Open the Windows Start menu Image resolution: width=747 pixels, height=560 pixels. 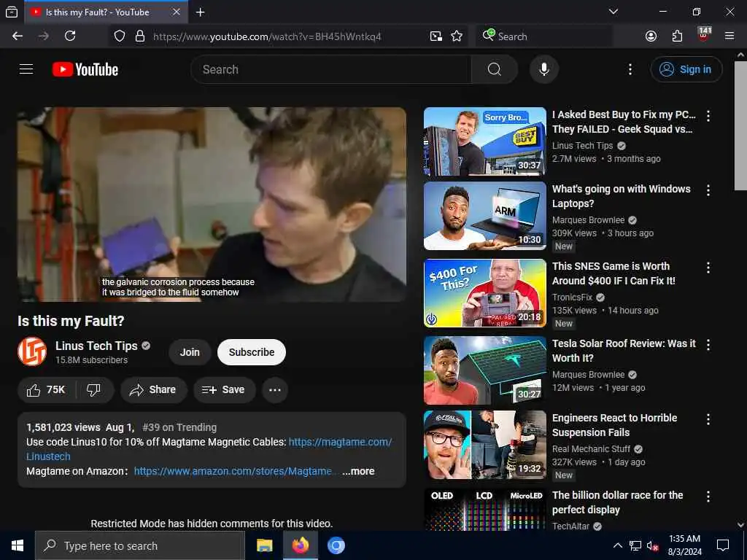tap(18, 545)
